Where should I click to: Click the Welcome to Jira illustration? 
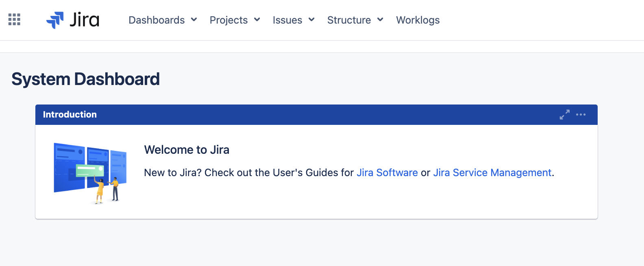click(90, 173)
